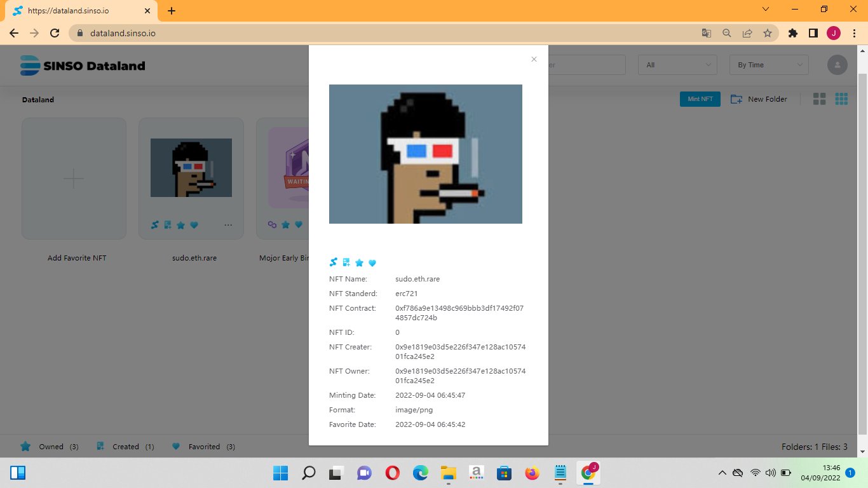Image resolution: width=868 pixels, height=488 pixels.
Task: Select the dataland.sinso.io browser tab
Action: tap(81, 11)
